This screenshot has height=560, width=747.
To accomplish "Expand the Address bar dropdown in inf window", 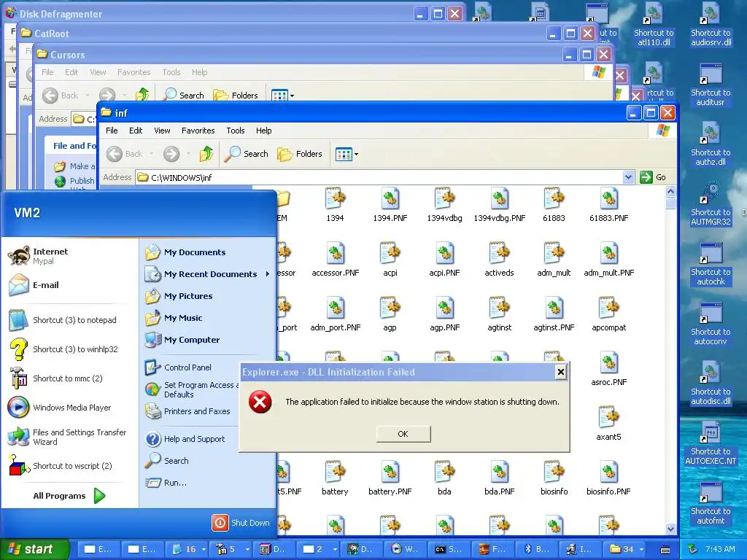I will pyautogui.click(x=628, y=177).
